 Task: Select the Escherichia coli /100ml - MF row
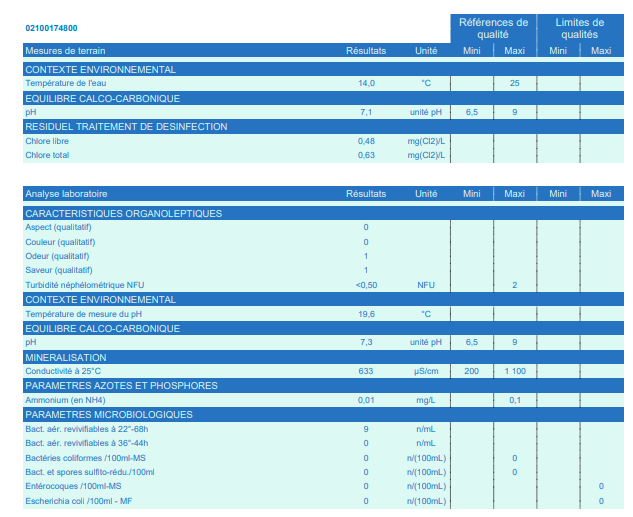coord(78,500)
